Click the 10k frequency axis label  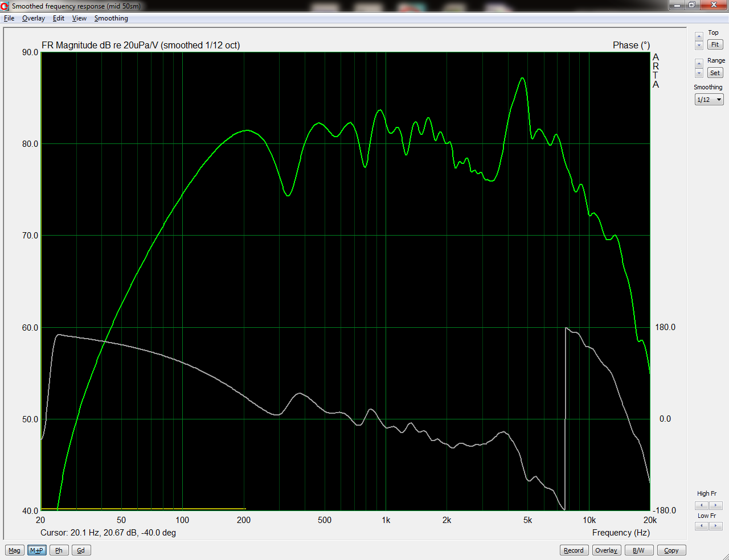589,520
